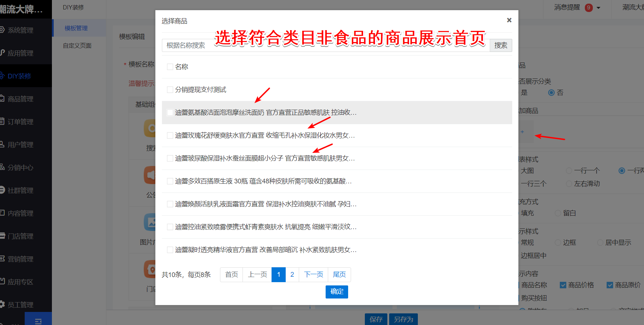This screenshot has height=325, width=644.
Task: Select 自定义页面 submenu item
Action: tap(77, 45)
